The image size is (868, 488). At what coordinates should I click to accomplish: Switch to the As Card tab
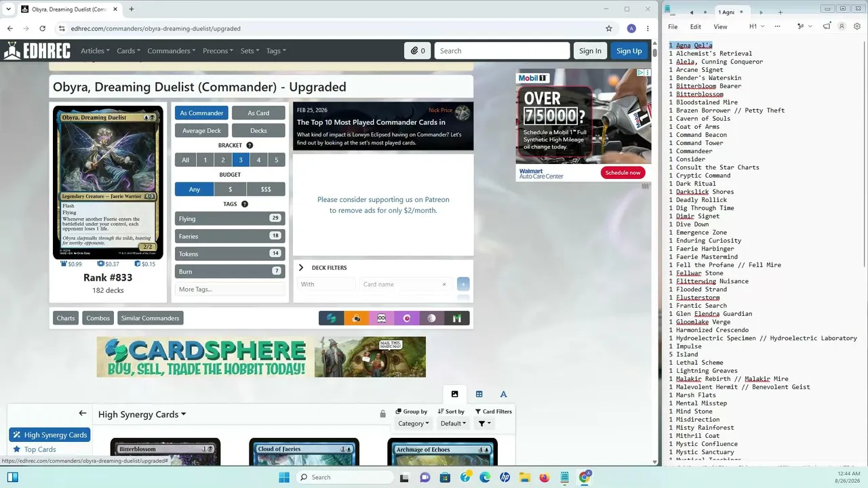click(x=258, y=113)
